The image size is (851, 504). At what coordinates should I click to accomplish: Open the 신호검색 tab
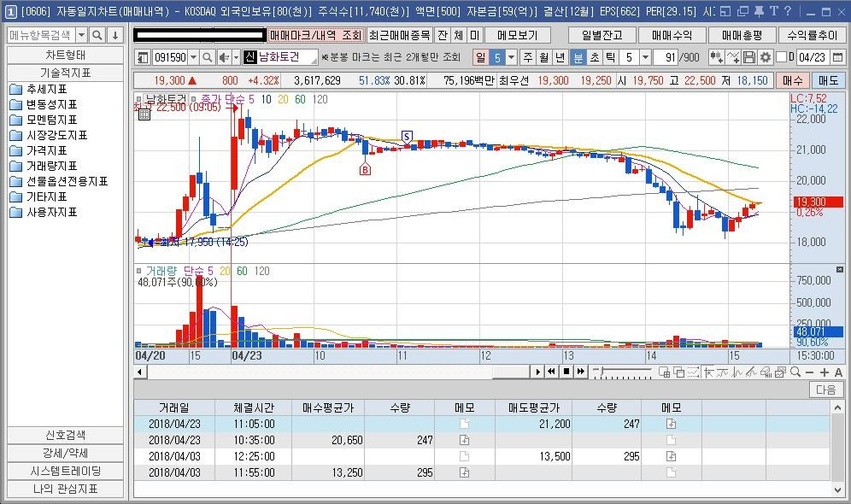[65, 435]
